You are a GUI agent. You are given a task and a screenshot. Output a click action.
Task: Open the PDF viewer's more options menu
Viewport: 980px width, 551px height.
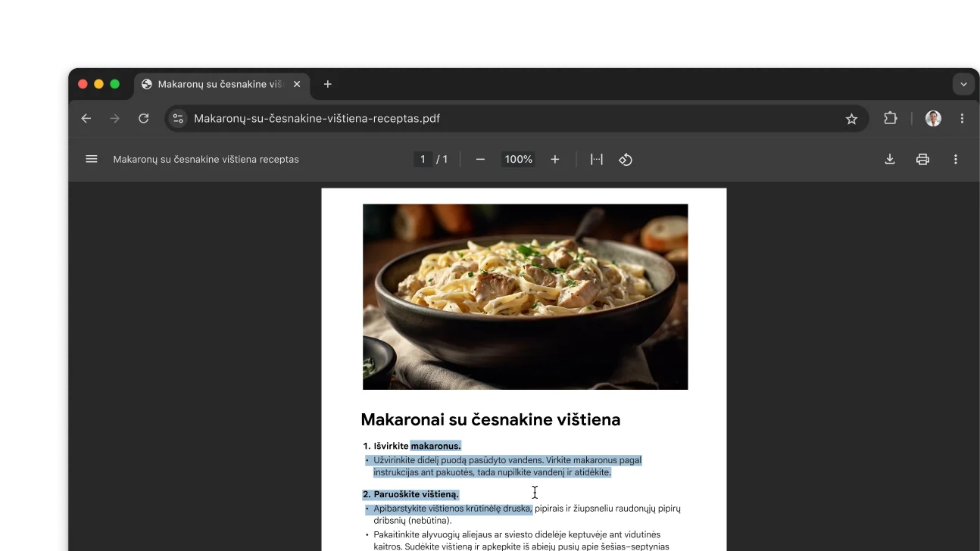[x=956, y=159]
